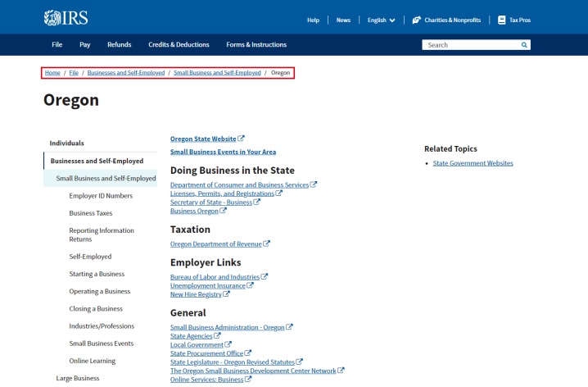Open the English language dropdown

point(381,20)
